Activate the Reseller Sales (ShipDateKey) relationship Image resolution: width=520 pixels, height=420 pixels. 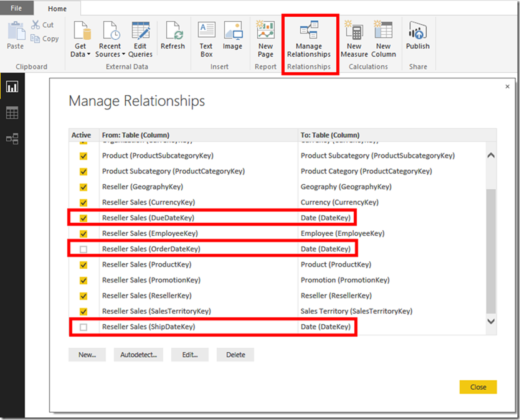click(83, 327)
